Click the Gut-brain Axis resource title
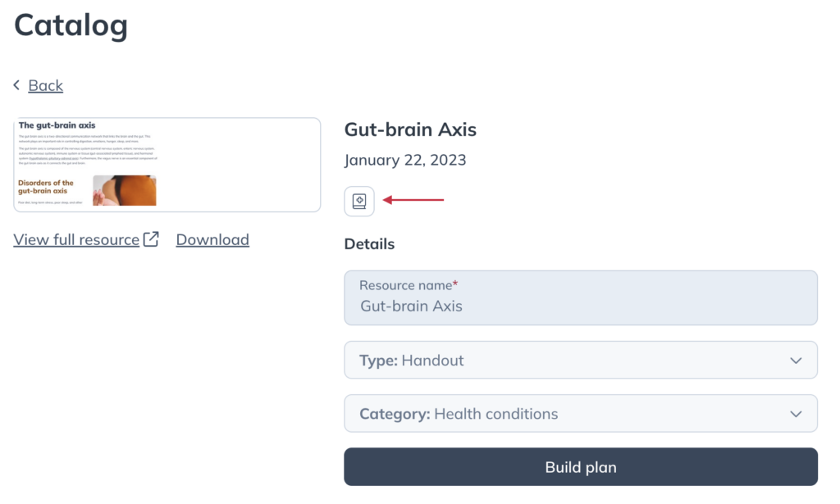Image resolution: width=840 pixels, height=504 pixels. [410, 129]
